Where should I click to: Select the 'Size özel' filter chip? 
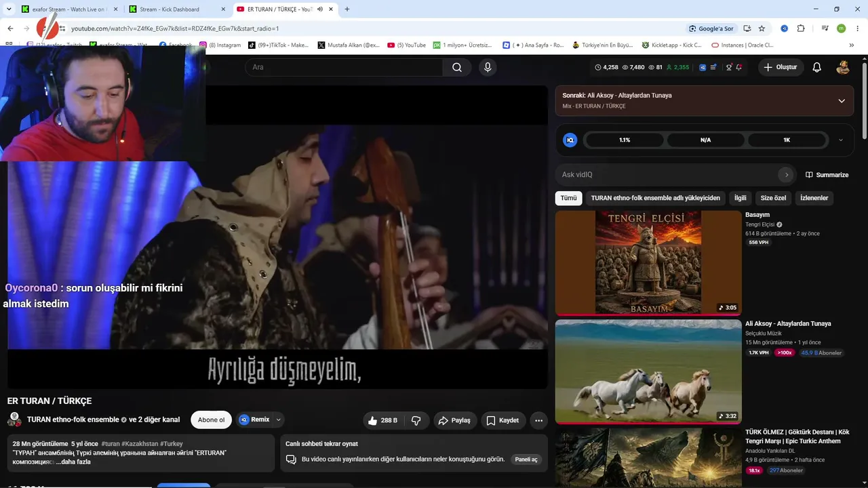tap(774, 198)
